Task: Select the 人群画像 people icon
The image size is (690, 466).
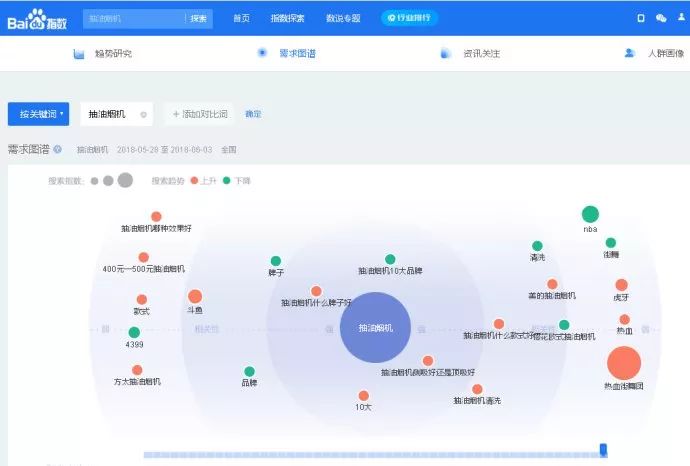Action: 629,53
